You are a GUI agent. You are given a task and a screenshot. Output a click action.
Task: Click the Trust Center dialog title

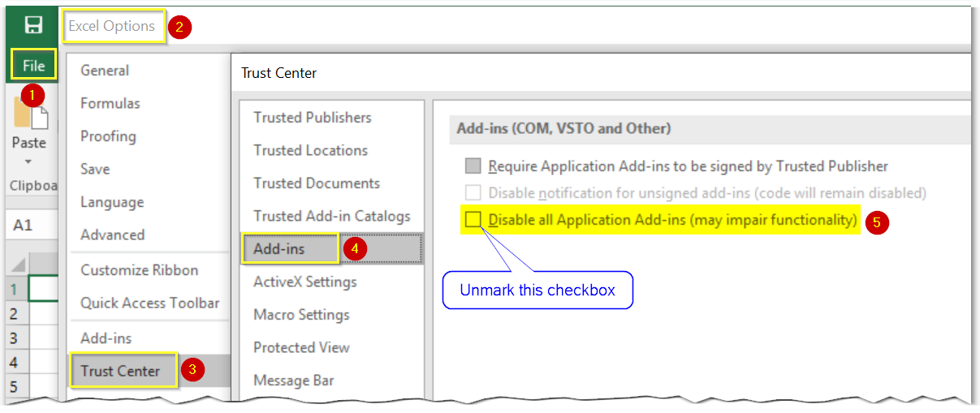278,73
